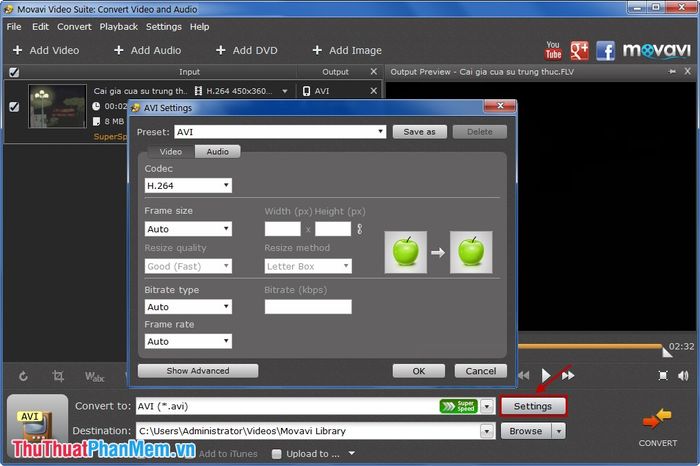Click Cancel in AVI Settings

coord(481,371)
